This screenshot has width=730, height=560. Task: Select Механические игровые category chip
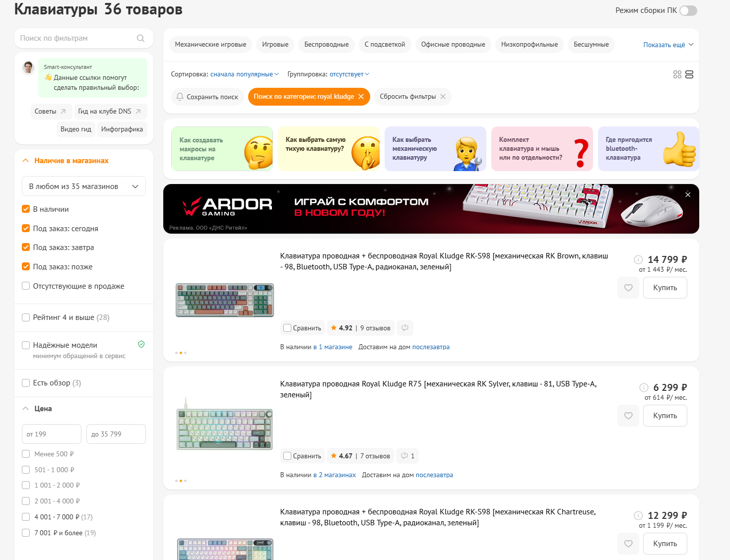[x=210, y=45]
